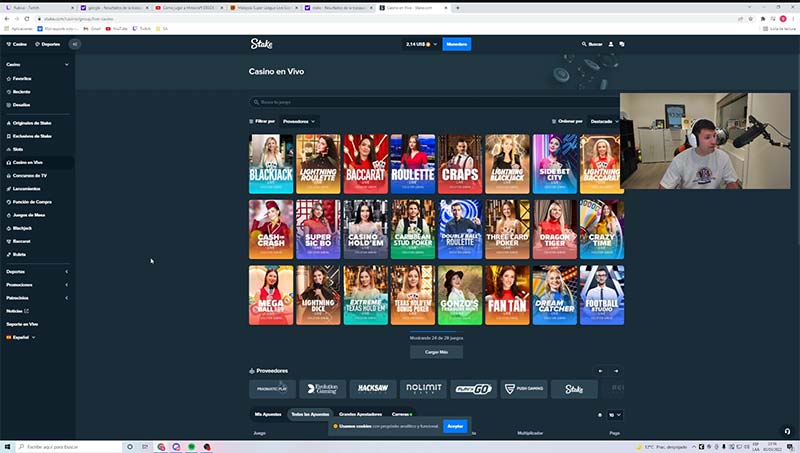Expand the Deportes sidebar section
800x453 pixels.
pyautogui.click(x=37, y=271)
